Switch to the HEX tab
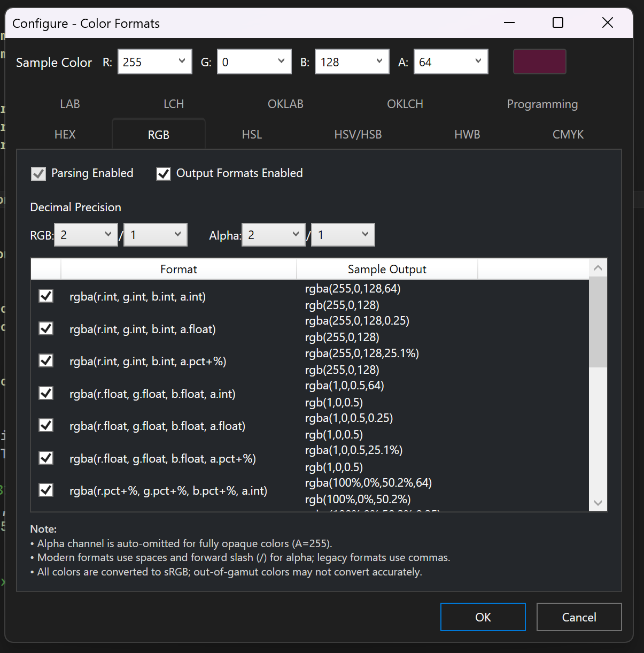The height and width of the screenshot is (653, 644). pyautogui.click(x=65, y=134)
